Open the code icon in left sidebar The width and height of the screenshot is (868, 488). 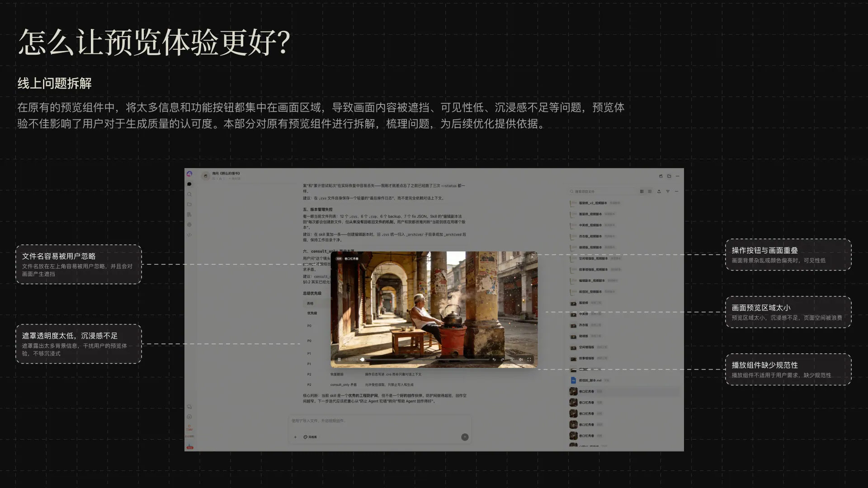pos(189,235)
